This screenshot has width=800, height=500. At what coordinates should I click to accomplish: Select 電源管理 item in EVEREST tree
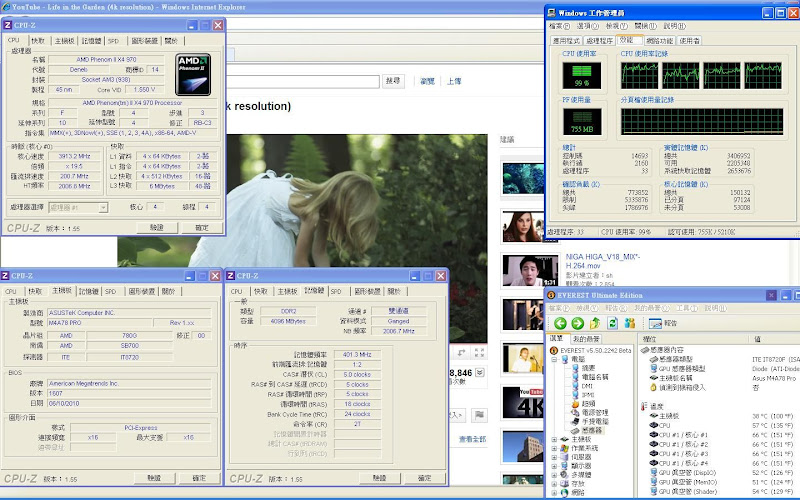click(595, 412)
